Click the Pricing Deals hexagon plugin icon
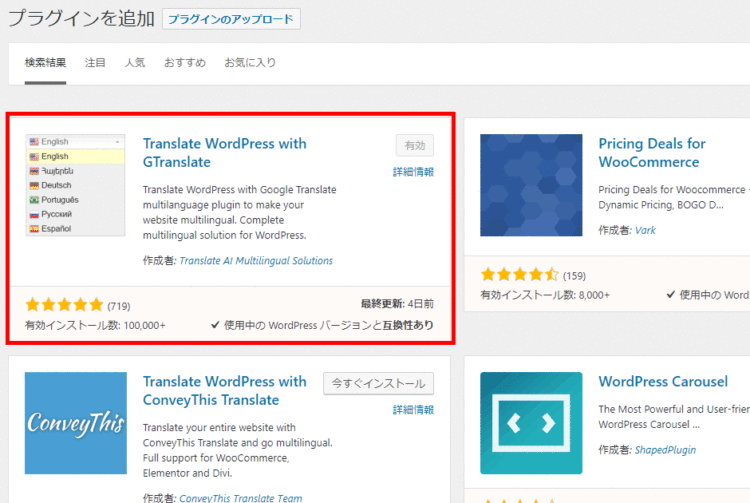 [x=531, y=185]
